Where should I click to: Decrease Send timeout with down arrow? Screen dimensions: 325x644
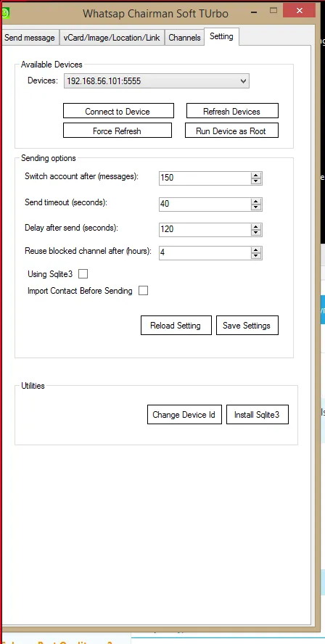pyautogui.click(x=256, y=207)
